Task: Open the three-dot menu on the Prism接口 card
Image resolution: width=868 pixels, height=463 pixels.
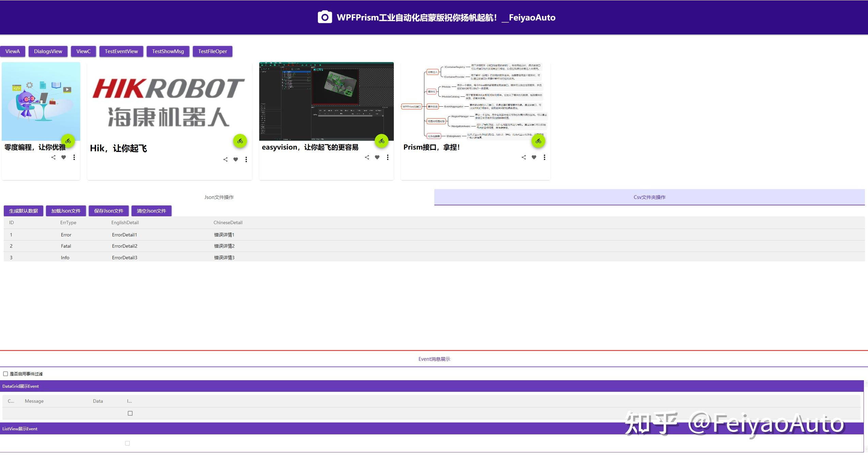Action: click(x=544, y=157)
